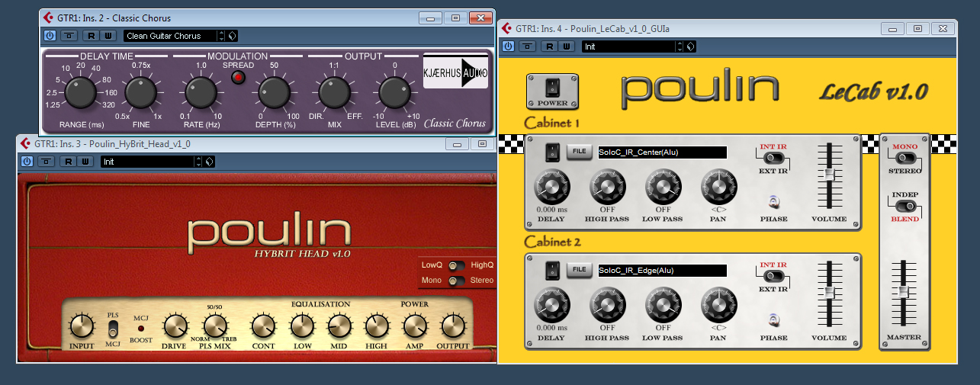
Task: Click bypass effect icon in HyBrit Head toolbar
Action: [47, 162]
